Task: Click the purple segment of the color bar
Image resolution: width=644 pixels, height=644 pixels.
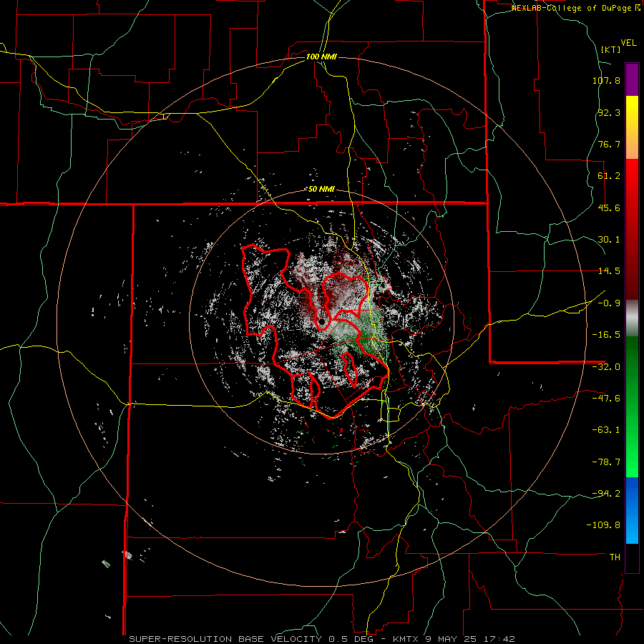Action: pos(632,80)
